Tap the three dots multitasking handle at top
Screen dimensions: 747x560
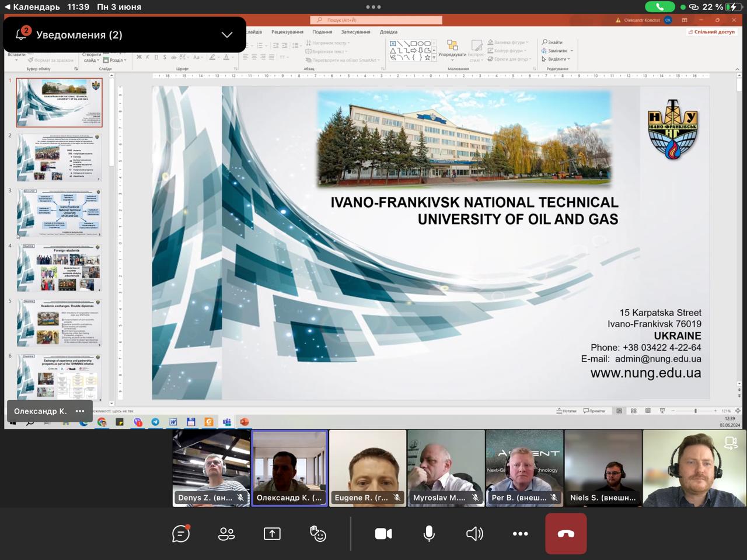click(373, 7)
